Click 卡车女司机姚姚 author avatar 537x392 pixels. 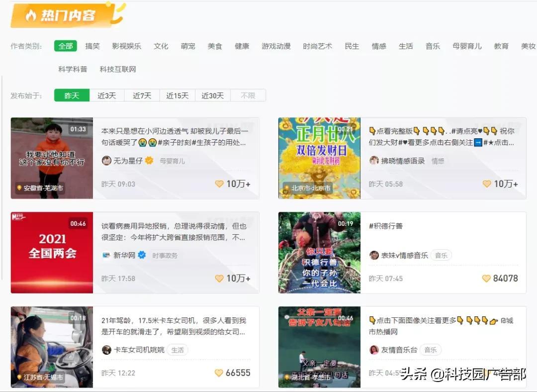click(x=106, y=350)
